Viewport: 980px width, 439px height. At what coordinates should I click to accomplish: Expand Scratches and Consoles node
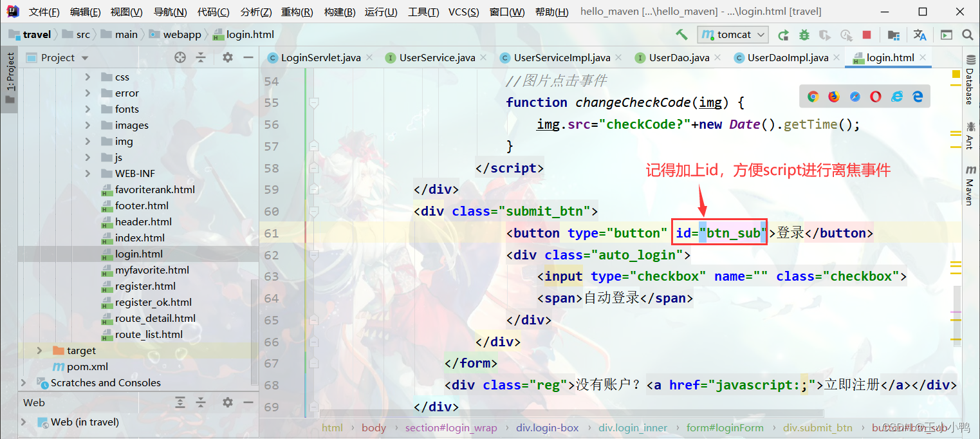coord(24,382)
